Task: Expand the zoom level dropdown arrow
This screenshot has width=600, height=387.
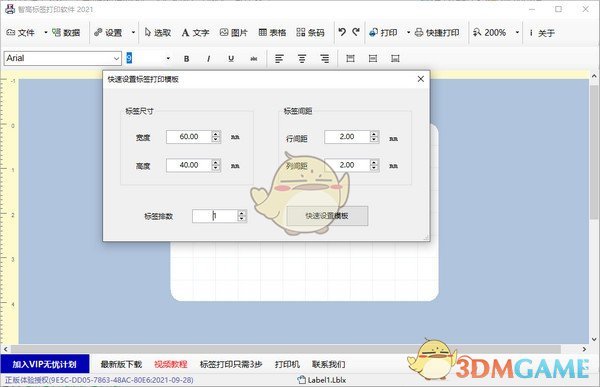Action: pyautogui.click(x=517, y=33)
